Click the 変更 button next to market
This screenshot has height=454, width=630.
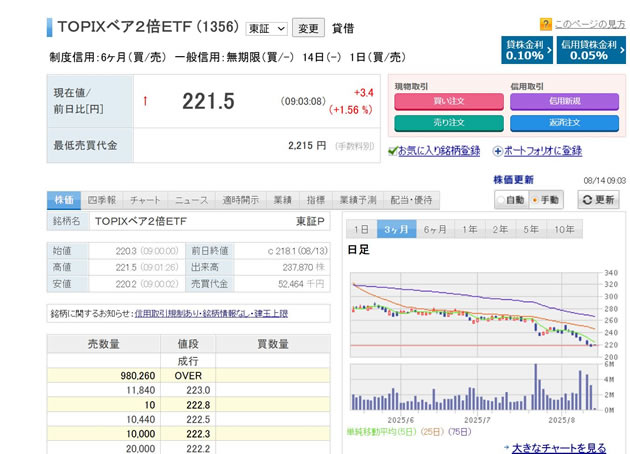(x=310, y=29)
